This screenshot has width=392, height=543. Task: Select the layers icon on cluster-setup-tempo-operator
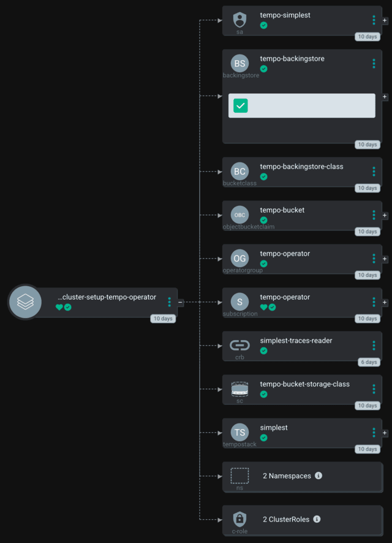pyautogui.click(x=24, y=302)
